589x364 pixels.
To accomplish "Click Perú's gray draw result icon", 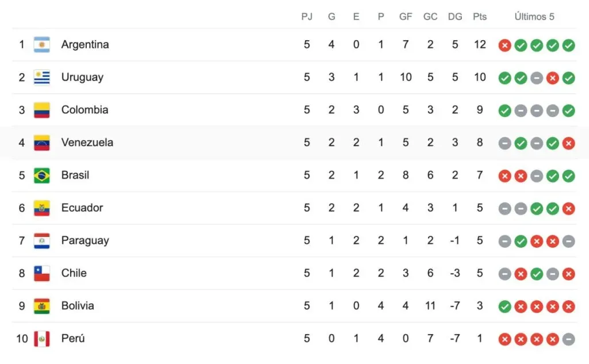I will click(x=568, y=339).
